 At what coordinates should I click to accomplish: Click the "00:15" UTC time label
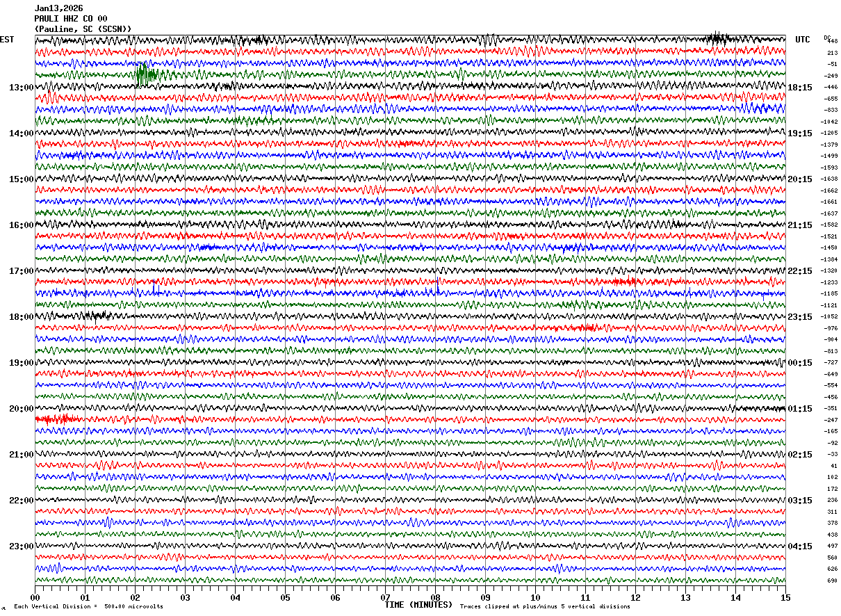(x=800, y=363)
